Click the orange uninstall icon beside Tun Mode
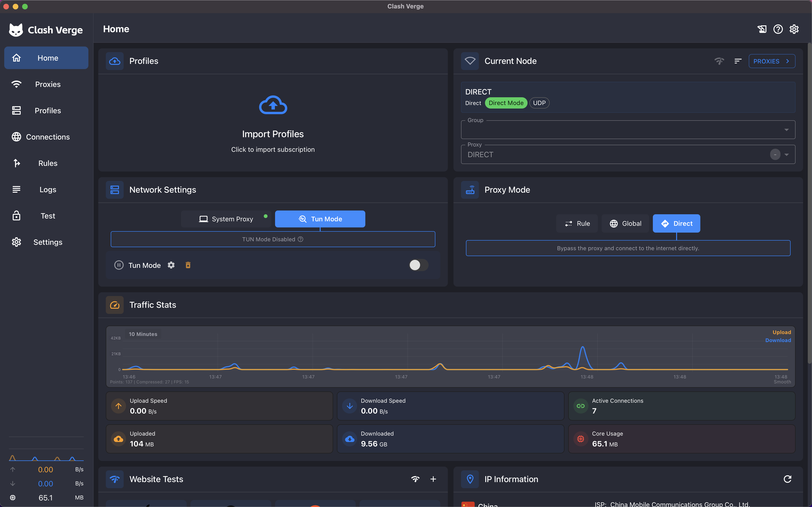 (188, 265)
